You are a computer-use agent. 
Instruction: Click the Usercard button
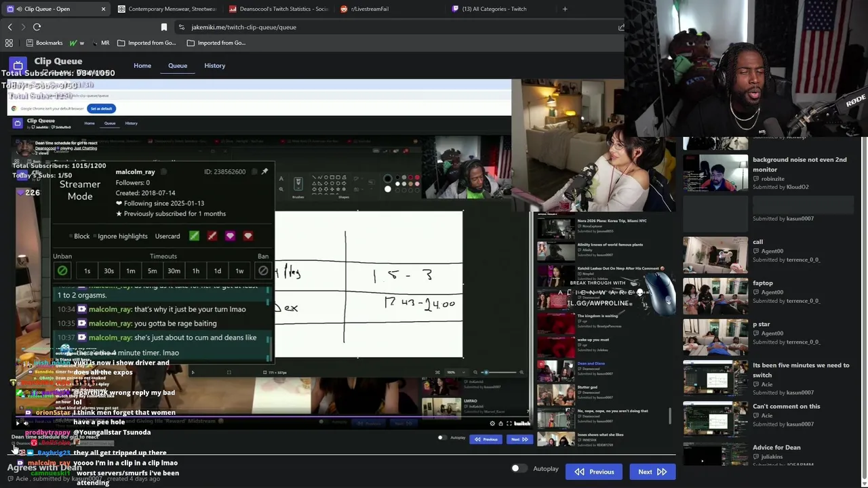pos(167,236)
